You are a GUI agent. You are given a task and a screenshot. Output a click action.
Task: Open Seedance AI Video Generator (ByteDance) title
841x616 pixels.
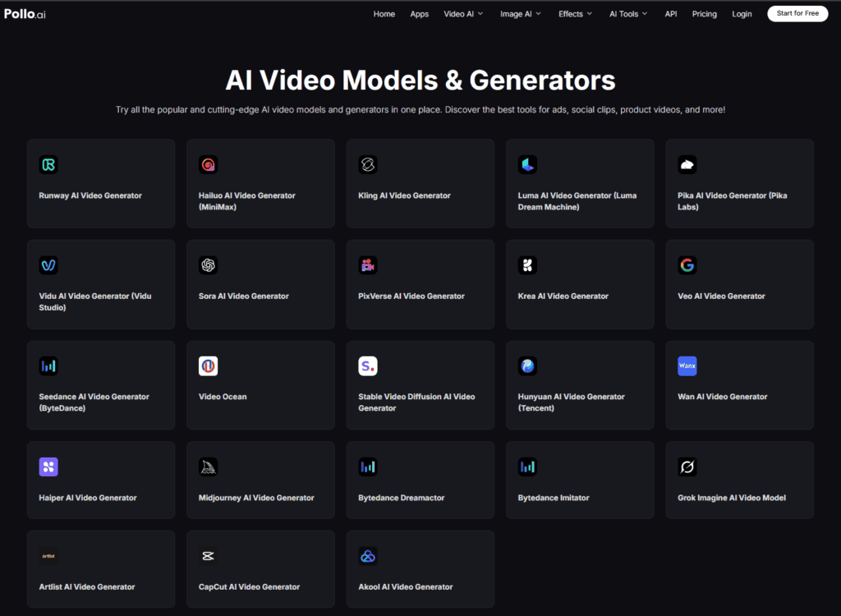click(94, 402)
